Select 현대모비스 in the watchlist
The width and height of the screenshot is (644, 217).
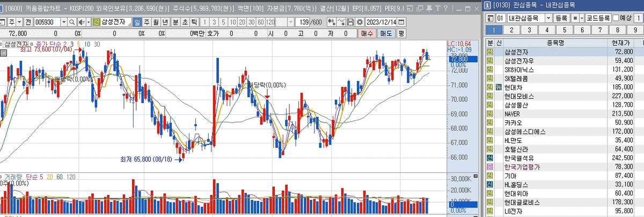(565, 96)
